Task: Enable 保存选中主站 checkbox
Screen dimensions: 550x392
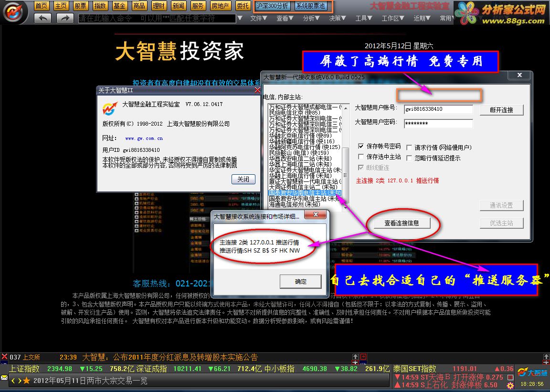Action: pyautogui.click(x=360, y=157)
